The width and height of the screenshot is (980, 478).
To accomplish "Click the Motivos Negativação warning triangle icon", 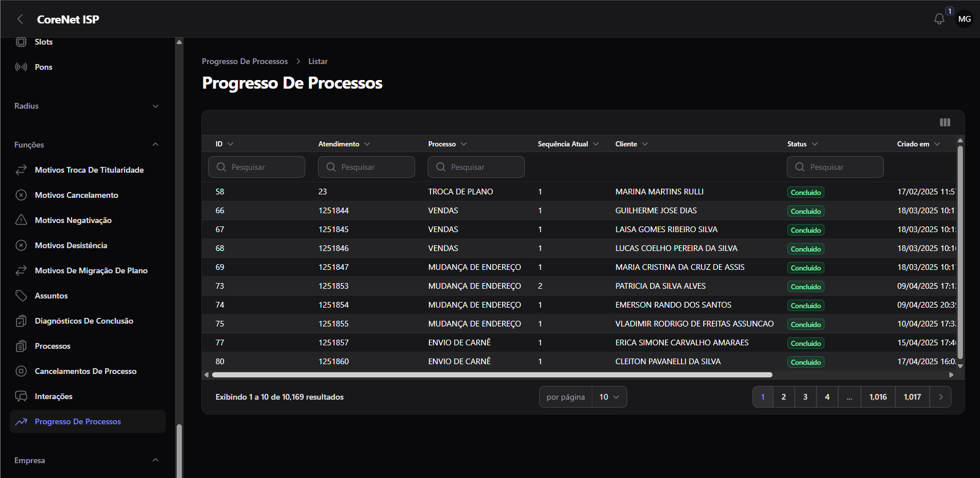I will [x=21, y=220].
